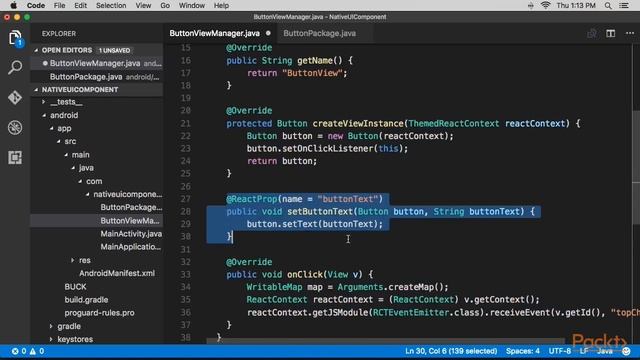The width and height of the screenshot is (640, 360).
Task: Click the editor horizontal scrollbar
Action: [386, 341]
